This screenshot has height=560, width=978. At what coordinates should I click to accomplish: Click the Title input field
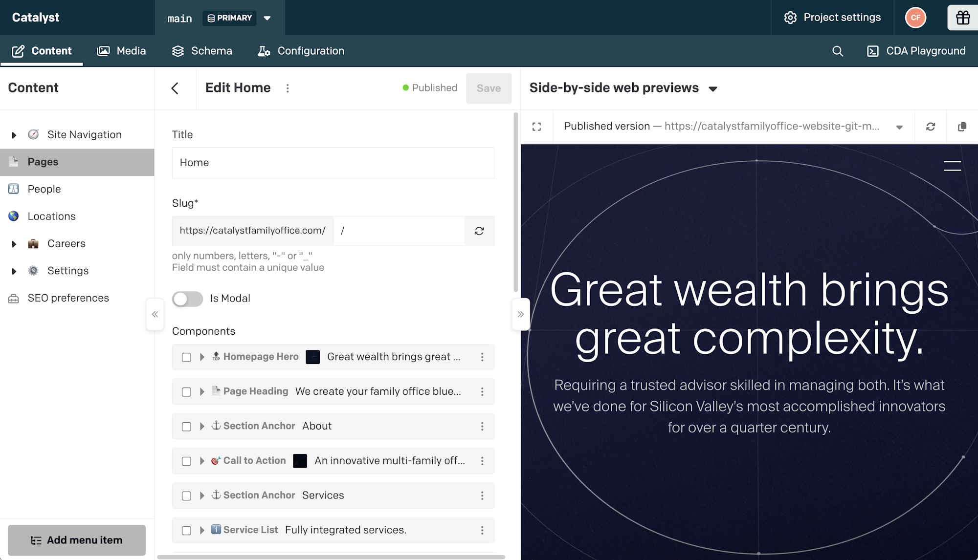(x=333, y=163)
